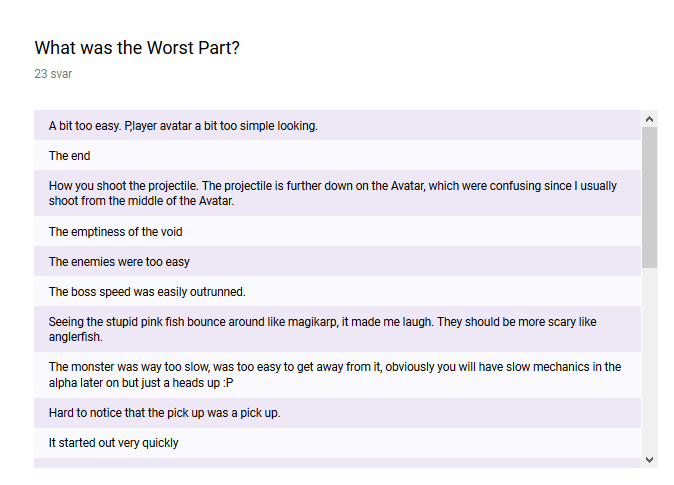Click "The enemies were too easy" row
Screen dimensions: 674x485
coord(119,262)
